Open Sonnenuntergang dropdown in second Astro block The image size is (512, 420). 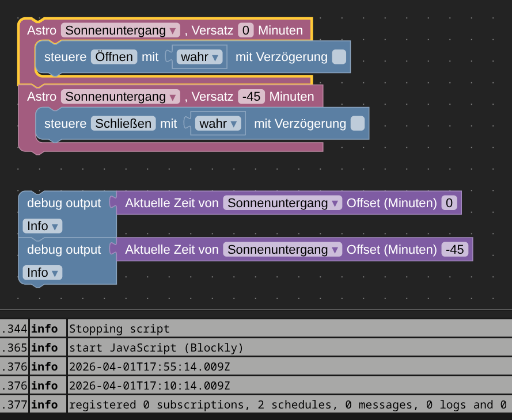pos(120,97)
